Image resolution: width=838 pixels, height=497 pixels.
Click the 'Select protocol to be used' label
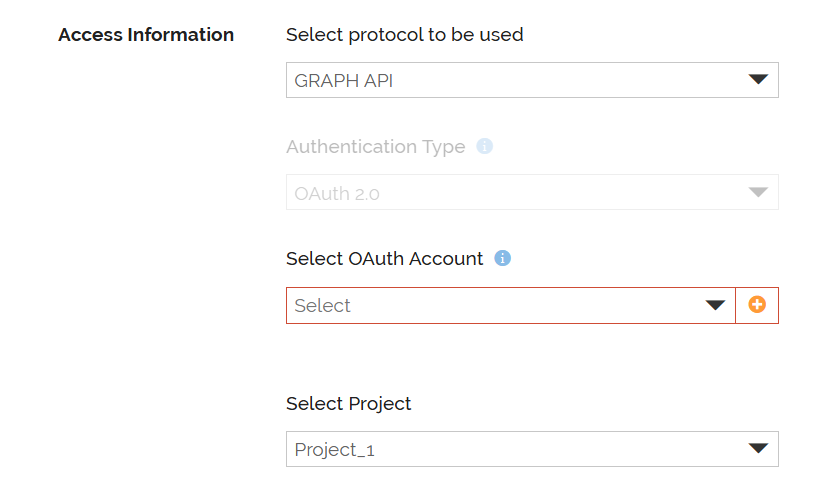(x=405, y=35)
